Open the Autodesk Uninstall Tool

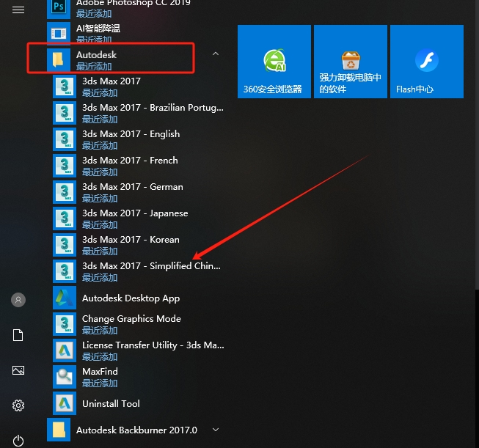pos(110,403)
